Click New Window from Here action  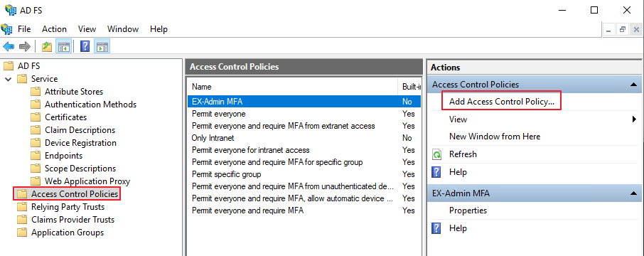tap(495, 137)
